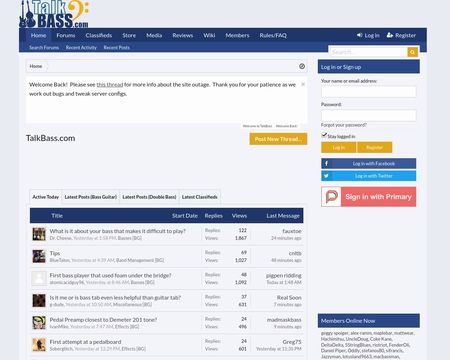Open the Home menu tab
450x360 pixels.
(x=38, y=35)
